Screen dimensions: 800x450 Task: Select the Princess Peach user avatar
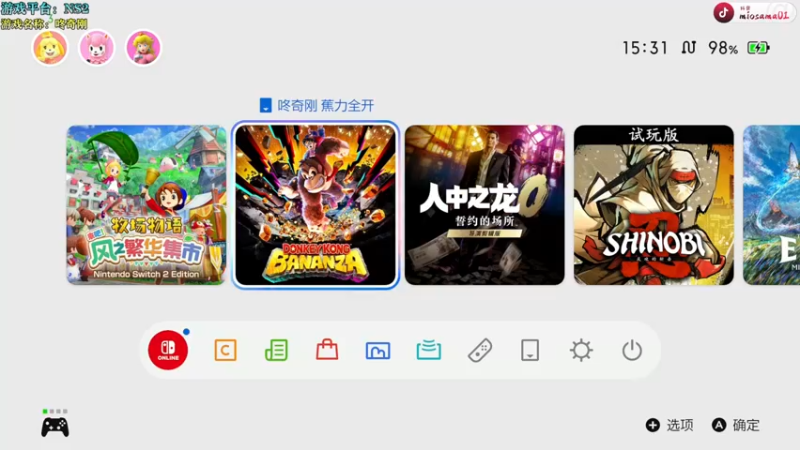(x=143, y=47)
